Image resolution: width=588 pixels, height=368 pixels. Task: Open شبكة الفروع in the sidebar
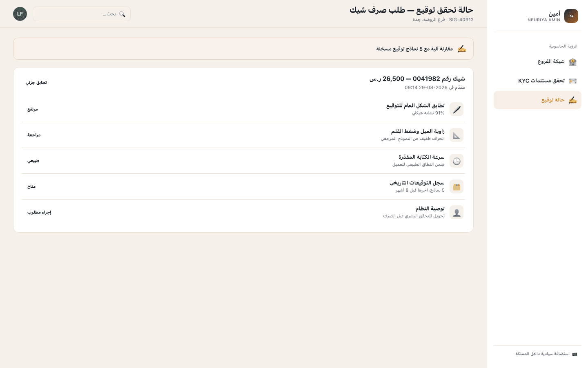click(537, 62)
